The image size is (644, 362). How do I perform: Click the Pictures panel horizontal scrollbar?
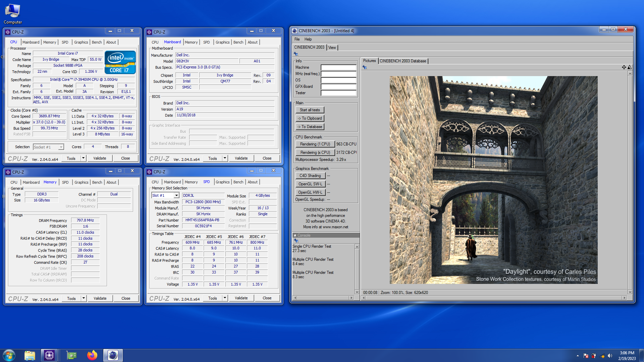pos(494,298)
